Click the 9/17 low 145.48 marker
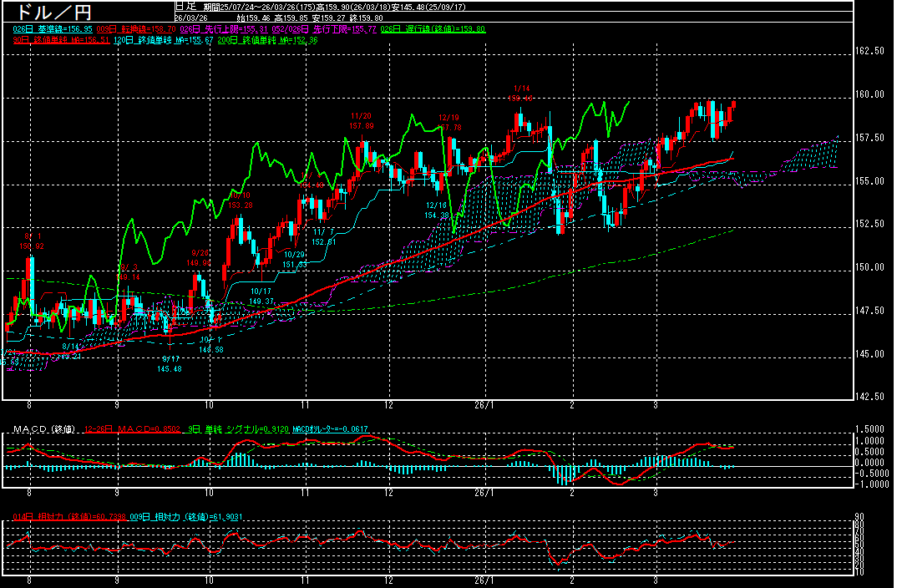The image size is (902, 588). click(169, 363)
